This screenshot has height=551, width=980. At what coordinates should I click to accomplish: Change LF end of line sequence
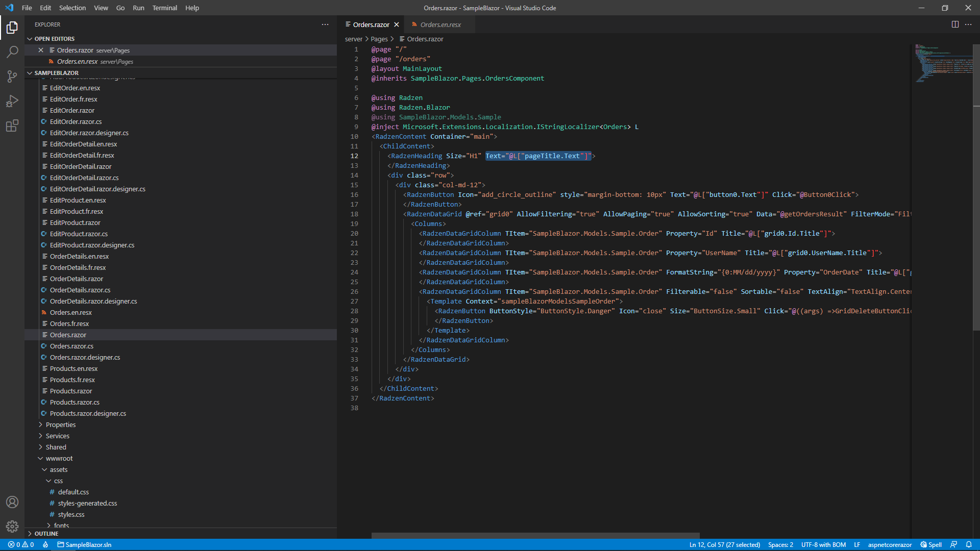click(x=857, y=545)
